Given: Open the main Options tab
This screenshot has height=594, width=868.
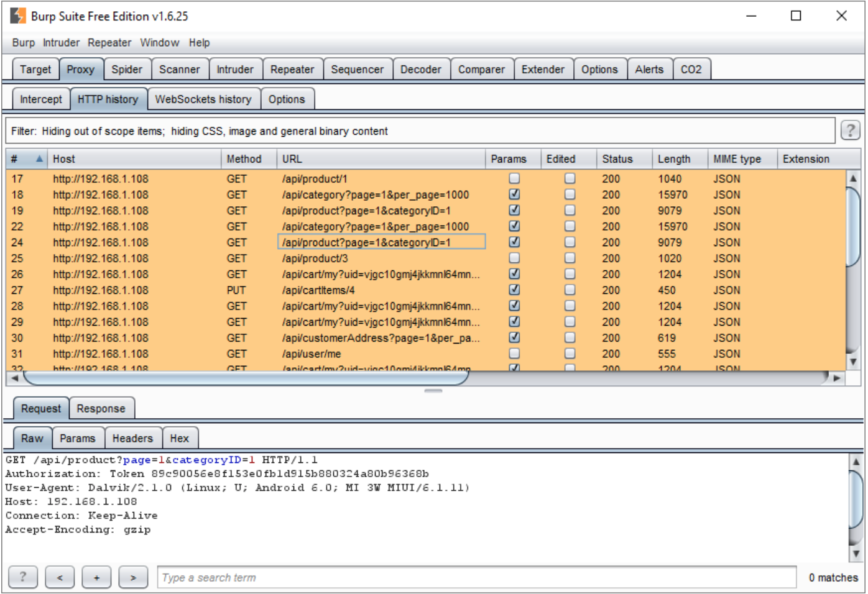Looking at the screenshot, I should (599, 69).
